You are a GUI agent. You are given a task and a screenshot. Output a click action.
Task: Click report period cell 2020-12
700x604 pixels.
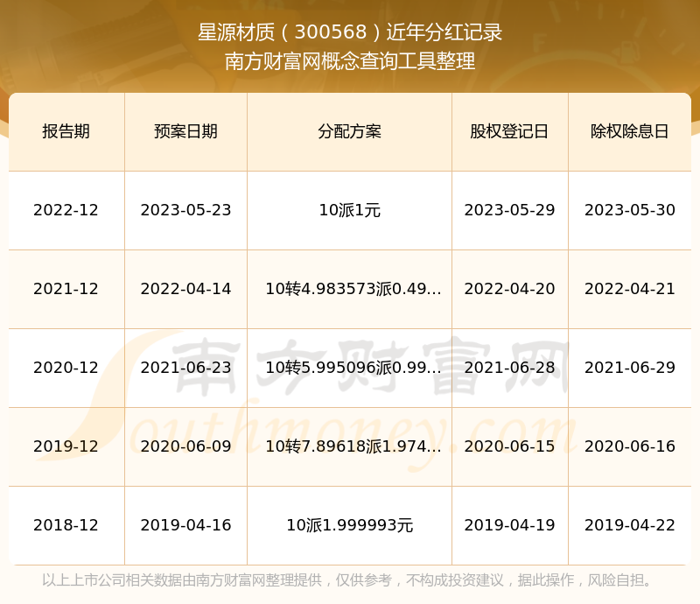click(66, 368)
